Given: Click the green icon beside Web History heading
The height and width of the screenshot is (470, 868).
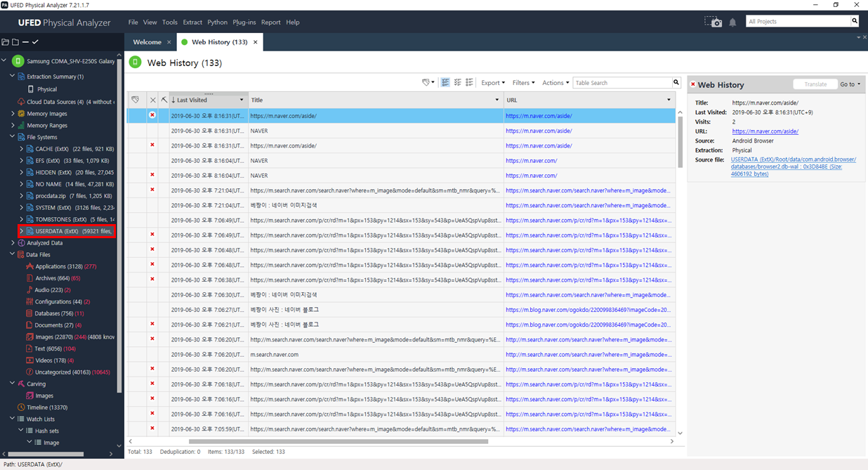Looking at the screenshot, I should pos(136,63).
